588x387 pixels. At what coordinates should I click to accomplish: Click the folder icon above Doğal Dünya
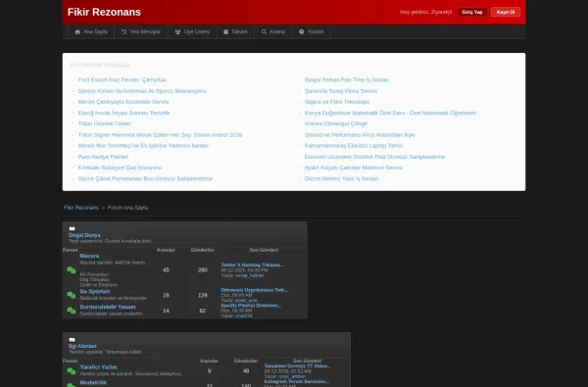coord(72,228)
